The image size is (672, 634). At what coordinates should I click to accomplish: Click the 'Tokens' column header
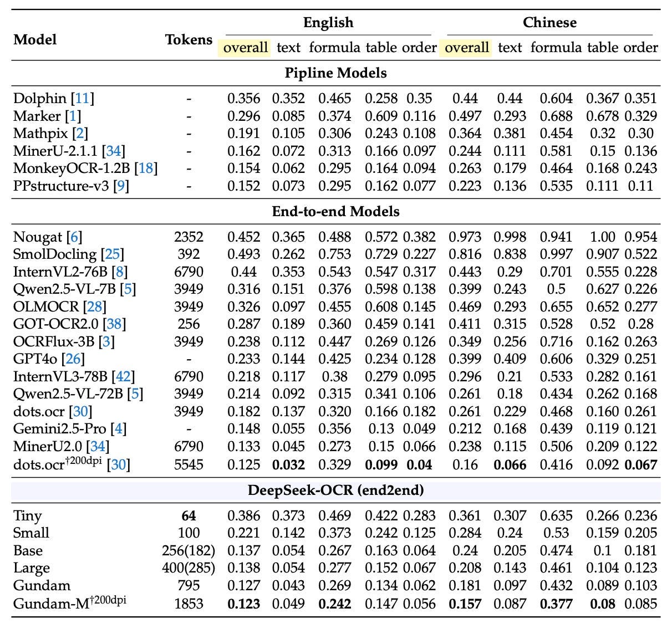(189, 39)
